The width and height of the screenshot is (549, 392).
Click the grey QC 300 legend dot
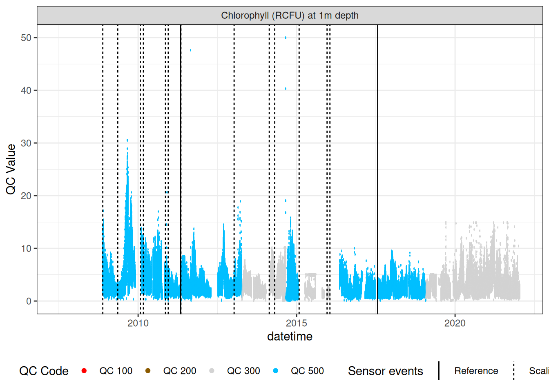point(212,371)
